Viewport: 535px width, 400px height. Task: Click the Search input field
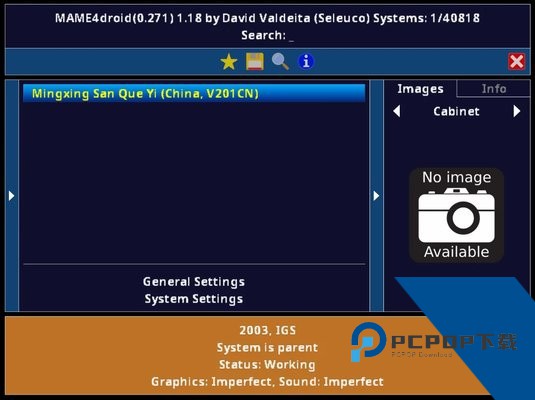tap(268, 35)
